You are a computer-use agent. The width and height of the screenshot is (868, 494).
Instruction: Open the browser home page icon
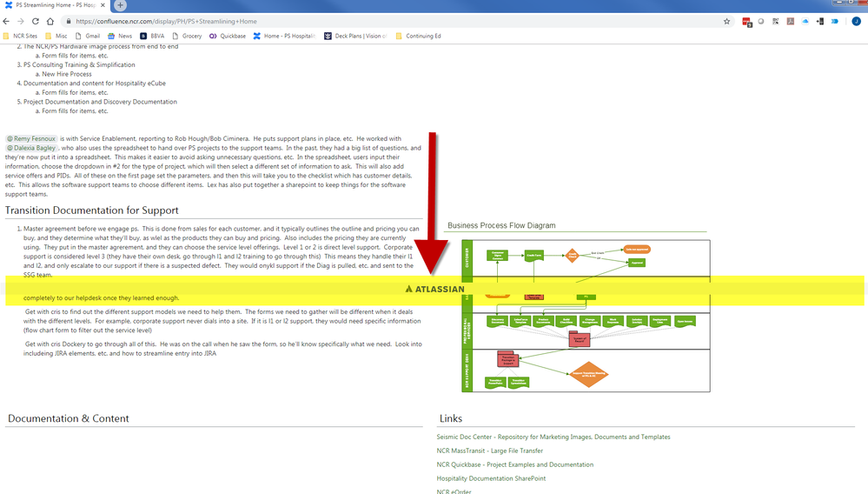pyautogui.click(x=50, y=21)
